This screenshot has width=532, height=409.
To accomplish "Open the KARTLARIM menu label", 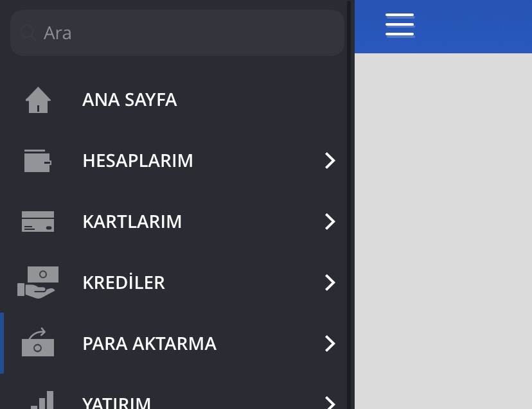I will click(132, 222).
